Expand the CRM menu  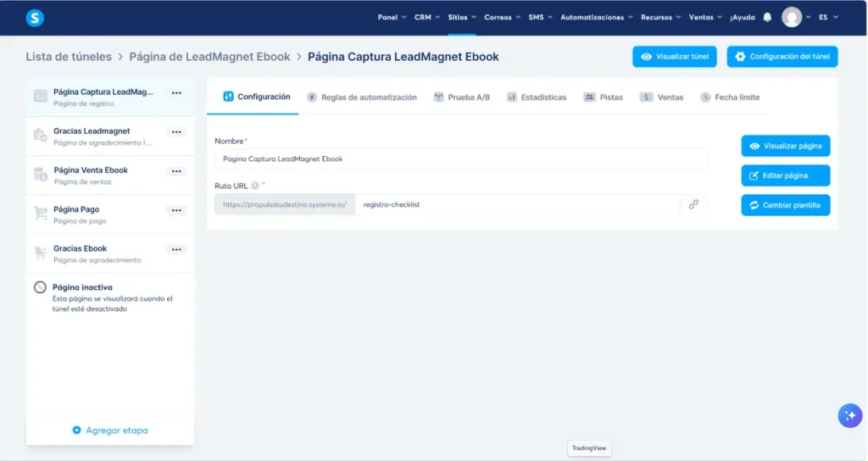427,17
